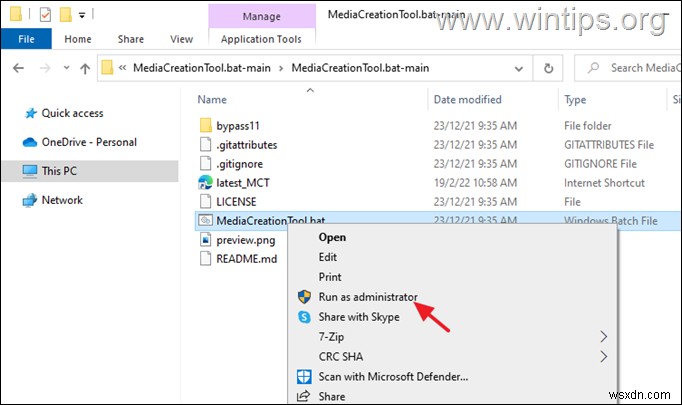Viewport: 682px width, 405px height.
Task: Click the bypass11 folder icon
Action: (205, 125)
